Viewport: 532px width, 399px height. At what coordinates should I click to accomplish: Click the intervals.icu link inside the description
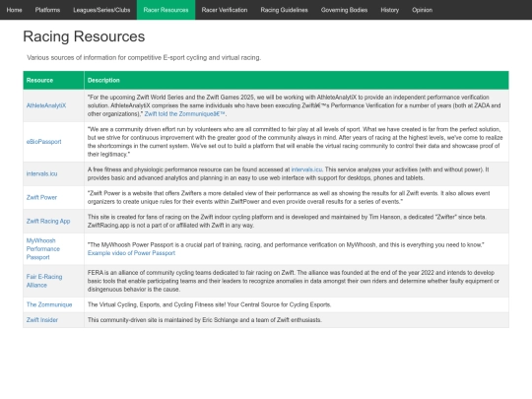(306, 169)
